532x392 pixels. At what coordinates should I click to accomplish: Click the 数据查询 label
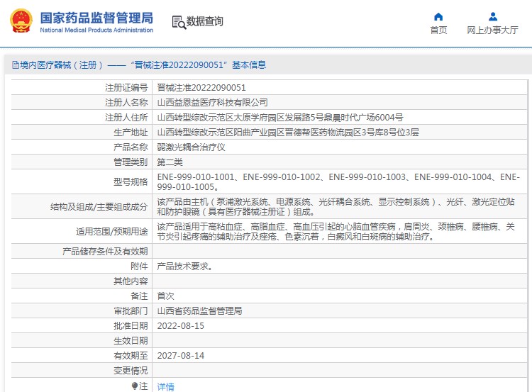click(204, 21)
